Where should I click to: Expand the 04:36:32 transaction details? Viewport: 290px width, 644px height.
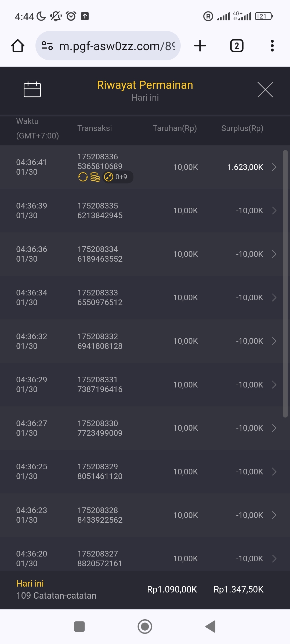click(x=274, y=341)
